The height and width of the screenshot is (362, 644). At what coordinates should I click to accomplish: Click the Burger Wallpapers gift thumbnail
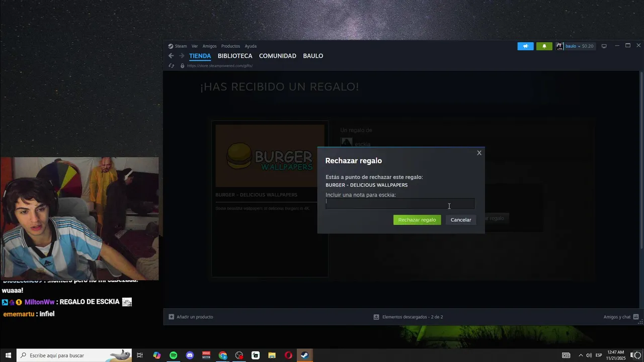(x=270, y=156)
